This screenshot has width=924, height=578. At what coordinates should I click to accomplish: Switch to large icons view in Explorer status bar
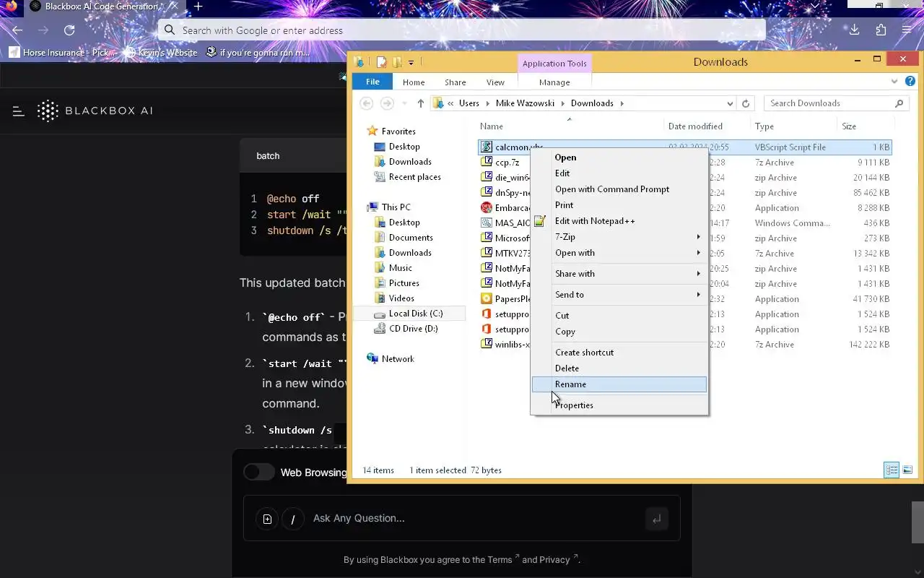pos(907,470)
